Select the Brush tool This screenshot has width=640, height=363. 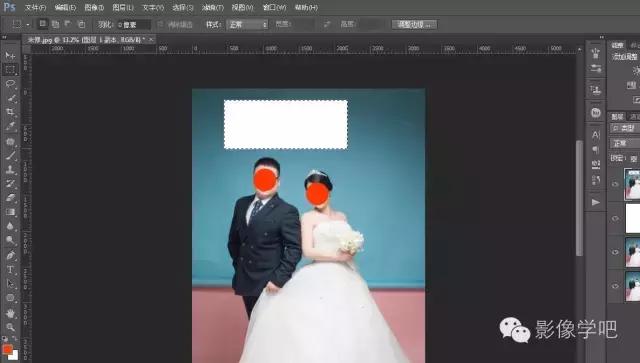point(10,156)
